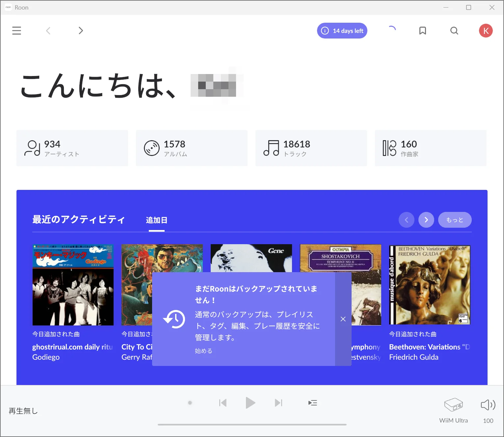Screen dimensions: 504x437
Task: Open the play queue icon
Action: 312,403
